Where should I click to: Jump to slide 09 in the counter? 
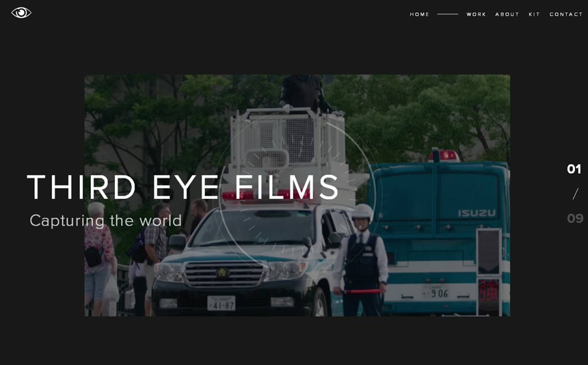574,219
